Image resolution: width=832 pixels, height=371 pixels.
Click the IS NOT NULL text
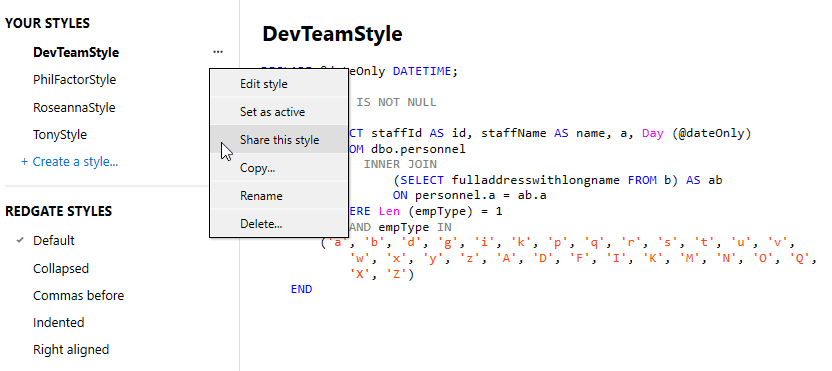(396, 102)
